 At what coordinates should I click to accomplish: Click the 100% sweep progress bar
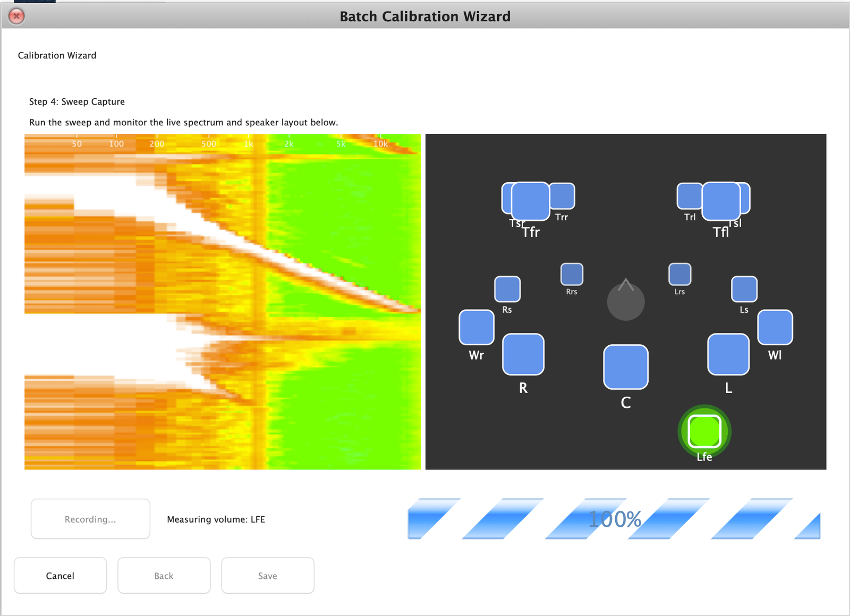pyautogui.click(x=614, y=519)
